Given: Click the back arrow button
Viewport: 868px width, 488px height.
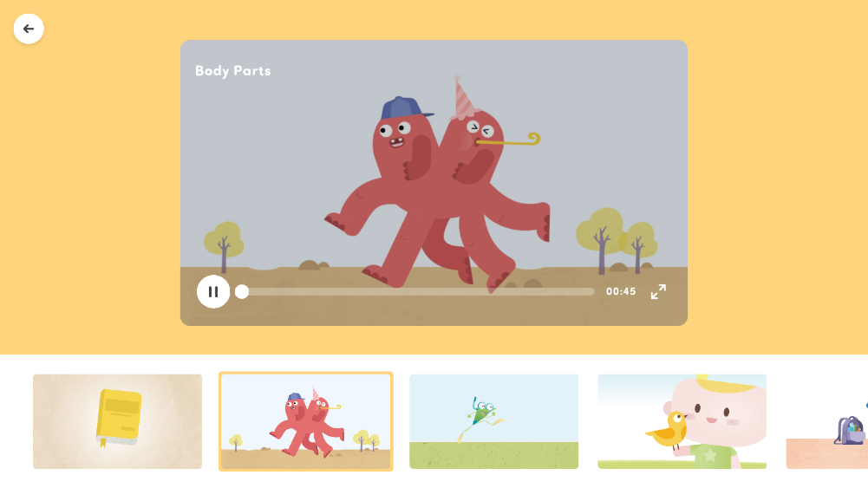Looking at the screenshot, I should tap(29, 29).
